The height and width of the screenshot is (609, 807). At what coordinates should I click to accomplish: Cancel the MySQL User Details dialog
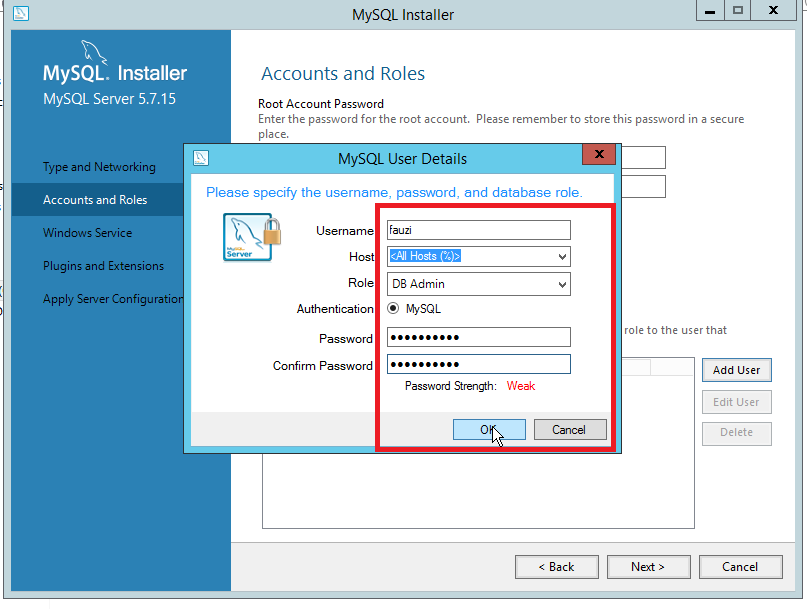(570, 430)
